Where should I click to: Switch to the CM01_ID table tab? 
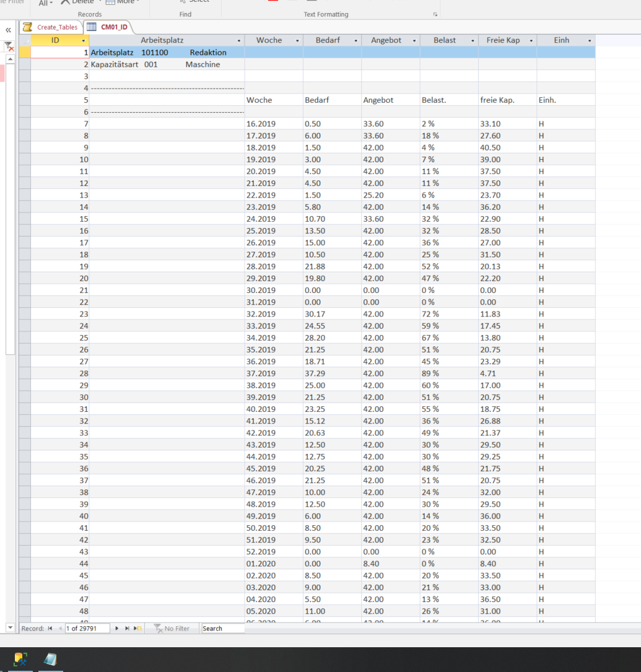tap(108, 27)
